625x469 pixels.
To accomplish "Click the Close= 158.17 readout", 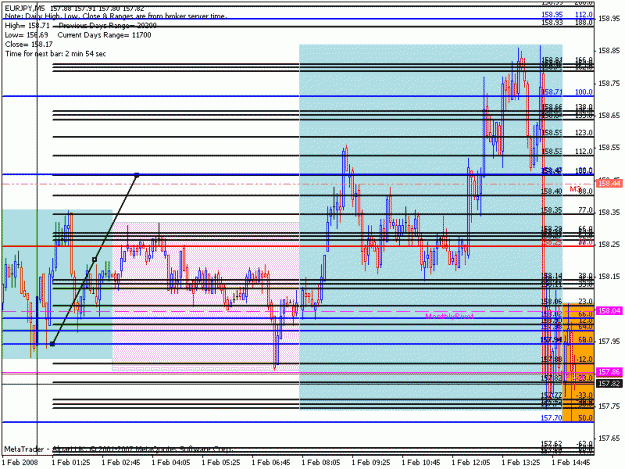I will coord(29,44).
